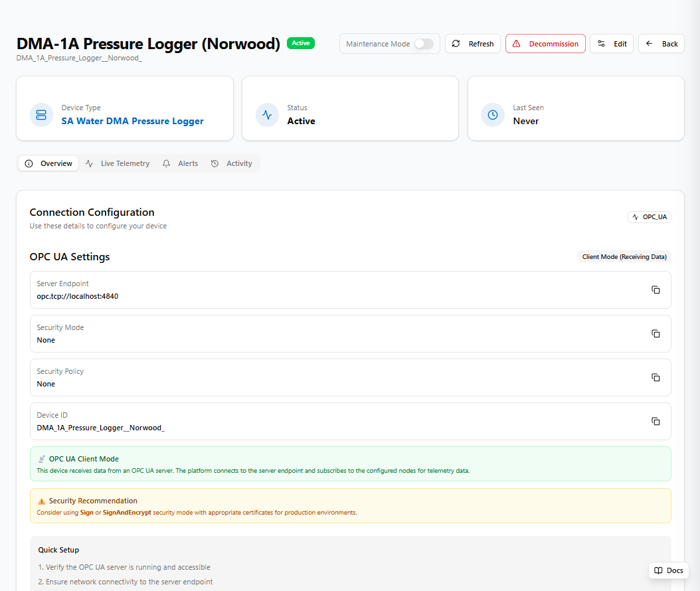
Task: Click the Decommission warning triangle icon
Action: pyautogui.click(x=516, y=44)
